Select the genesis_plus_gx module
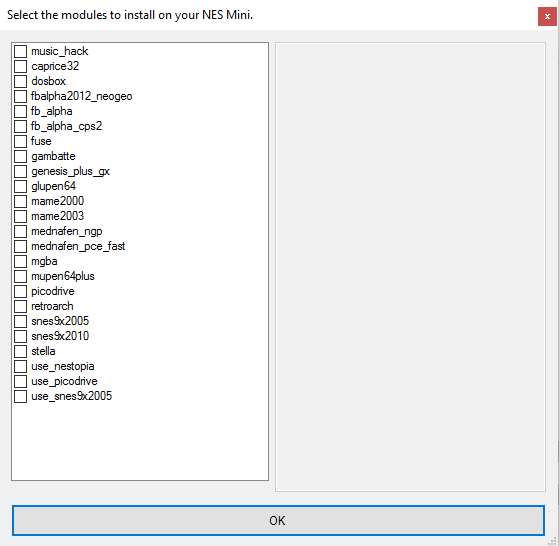Viewport: 559px width, 546px height. [x=20, y=171]
